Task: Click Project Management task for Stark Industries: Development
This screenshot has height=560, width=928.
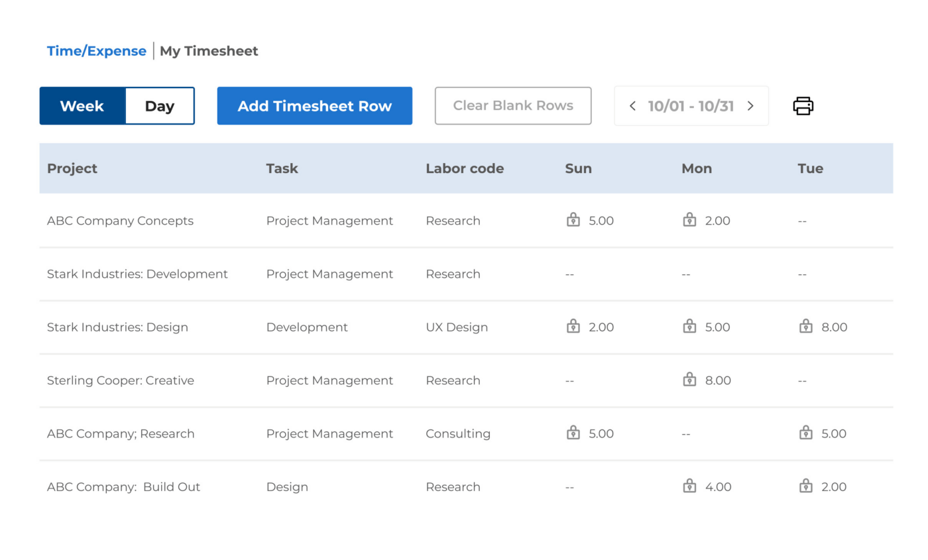Action: [x=329, y=274]
